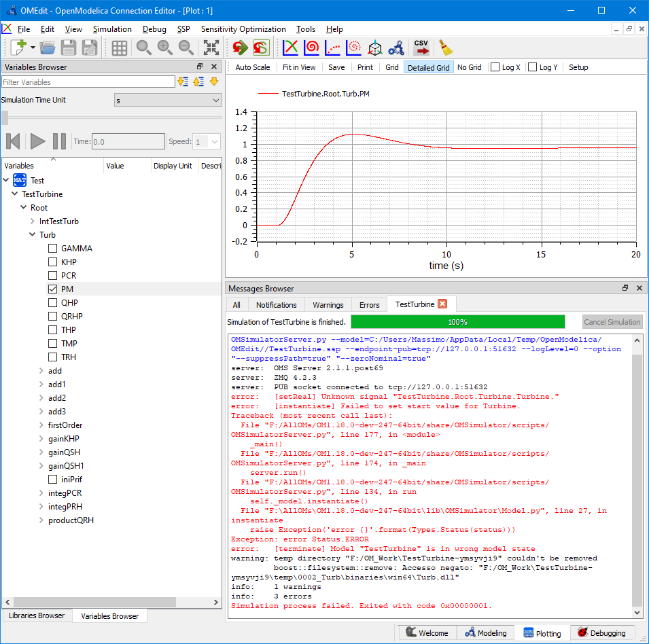Open the plot Setup dialog
Screen dimensions: 649x644
coord(578,67)
